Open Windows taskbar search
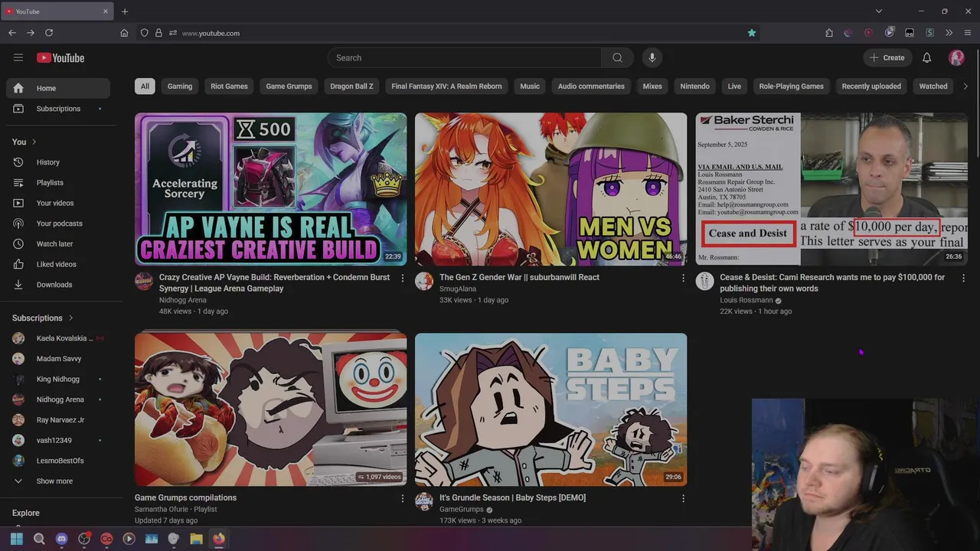 coord(39,539)
